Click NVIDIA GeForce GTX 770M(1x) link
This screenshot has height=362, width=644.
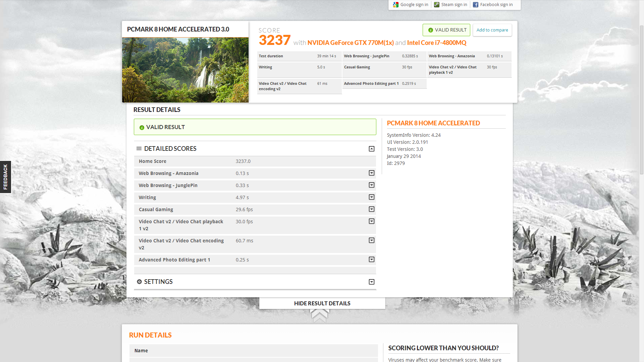tap(351, 43)
